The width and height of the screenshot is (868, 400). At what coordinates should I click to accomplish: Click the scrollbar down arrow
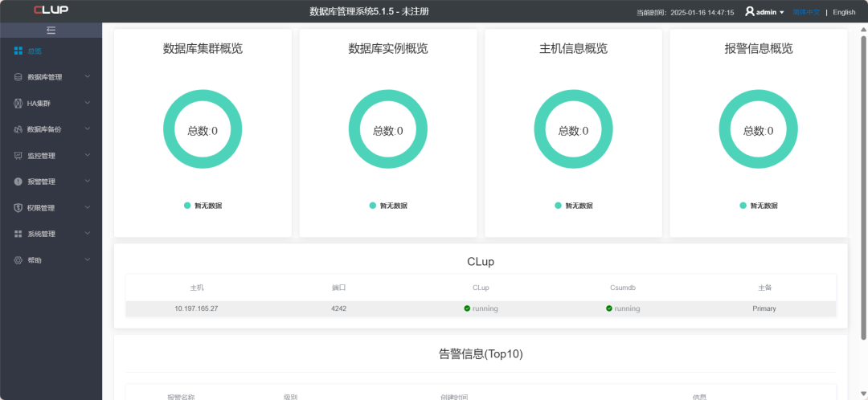tap(863, 394)
